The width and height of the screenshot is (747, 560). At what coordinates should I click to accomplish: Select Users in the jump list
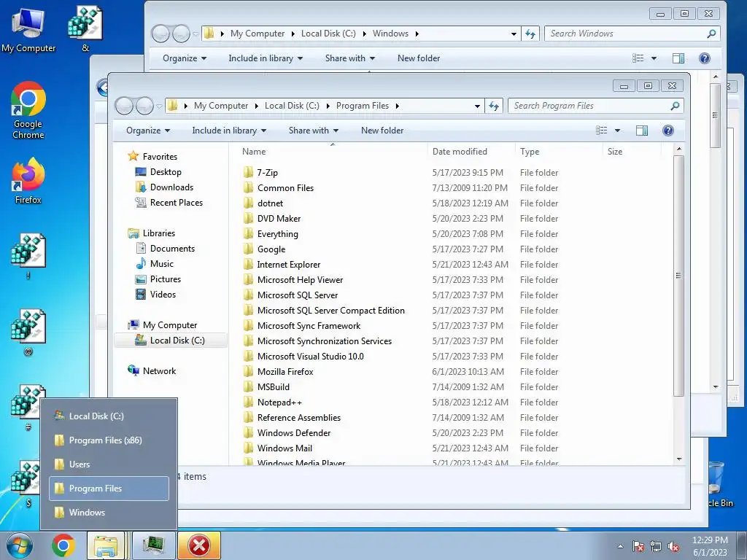click(109, 464)
